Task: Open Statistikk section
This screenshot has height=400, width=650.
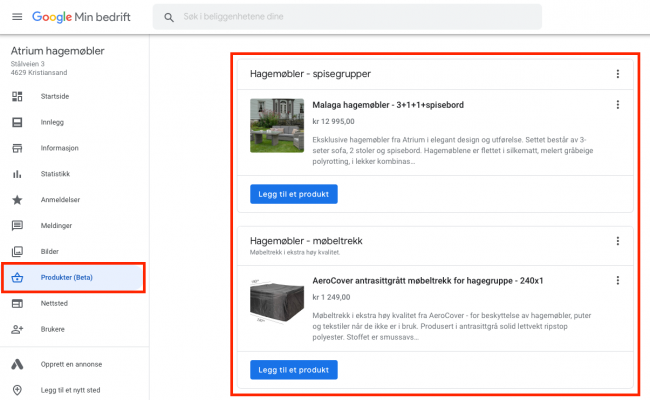Action: click(55, 174)
